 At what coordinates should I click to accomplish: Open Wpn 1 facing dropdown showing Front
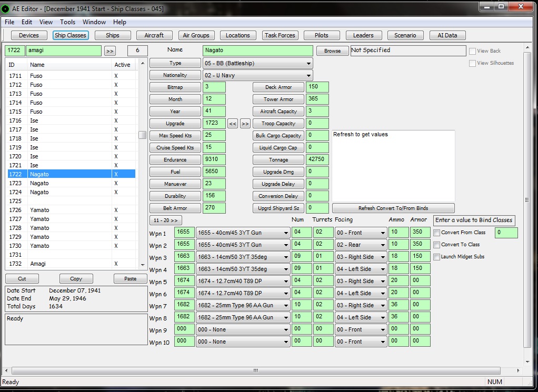pyautogui.click(x=361, y=233)
